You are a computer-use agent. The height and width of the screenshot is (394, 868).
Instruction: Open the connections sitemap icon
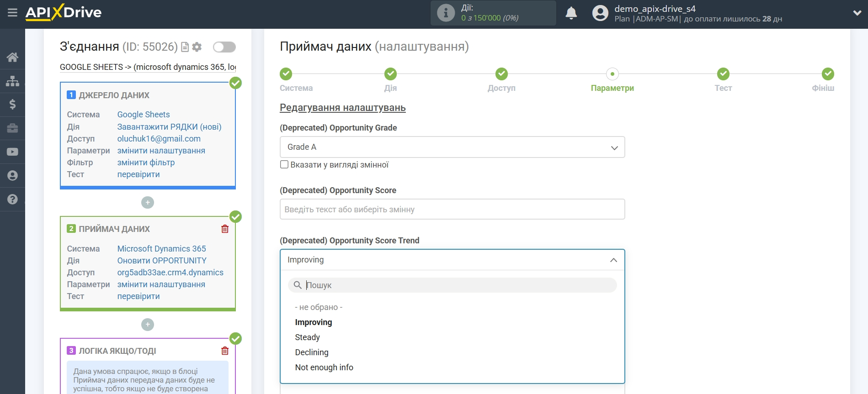(x=12, y=81)
